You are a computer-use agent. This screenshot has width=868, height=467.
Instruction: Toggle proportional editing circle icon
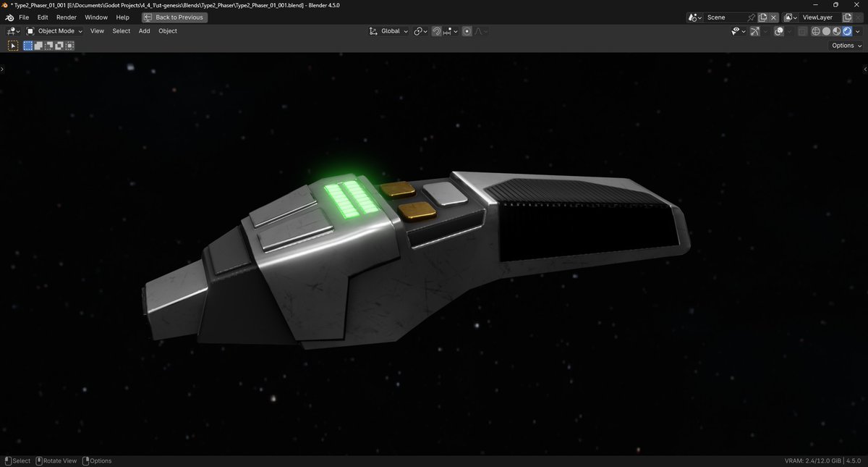click(x=467, y=31)
